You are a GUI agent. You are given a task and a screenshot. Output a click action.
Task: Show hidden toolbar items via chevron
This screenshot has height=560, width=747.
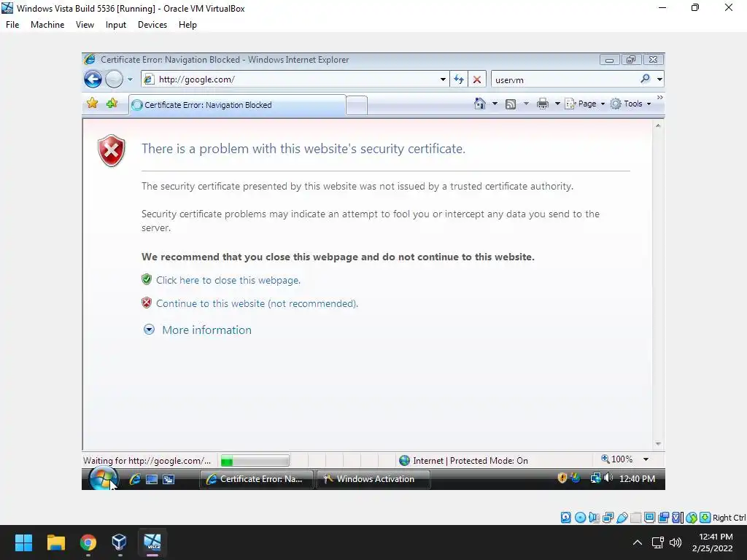click(659, 98)
